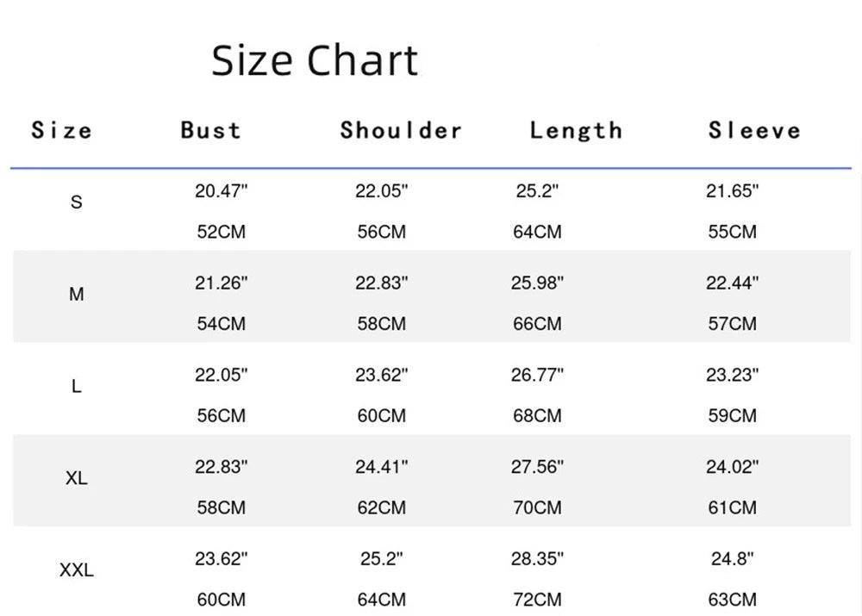The height and width of the screenshot is (616, 862).
Task: Select the XXL size row label
Action: click(77, 570)
